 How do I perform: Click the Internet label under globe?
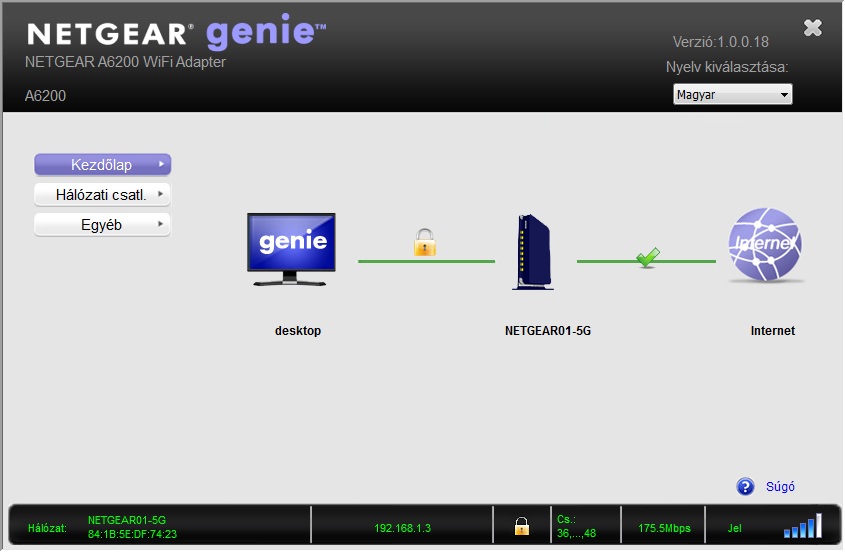click(772, 331)
